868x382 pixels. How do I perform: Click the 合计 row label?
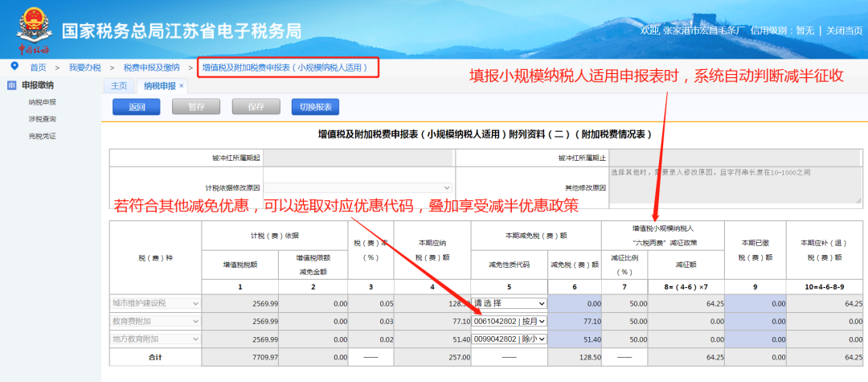pos(155,358)
